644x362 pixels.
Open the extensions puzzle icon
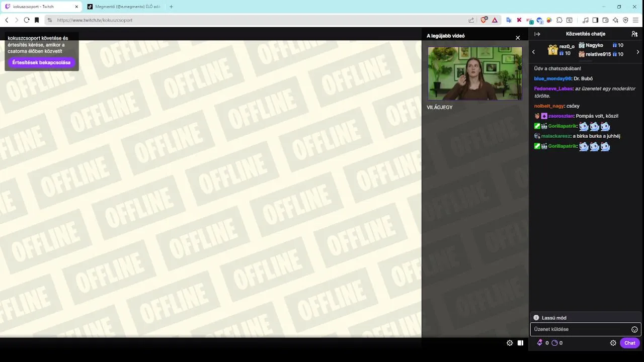coord(559,20)
